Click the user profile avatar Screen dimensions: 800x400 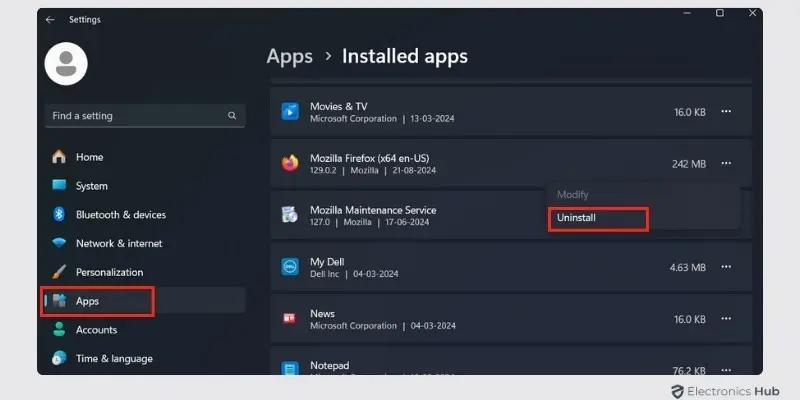[x=66, y=64]
